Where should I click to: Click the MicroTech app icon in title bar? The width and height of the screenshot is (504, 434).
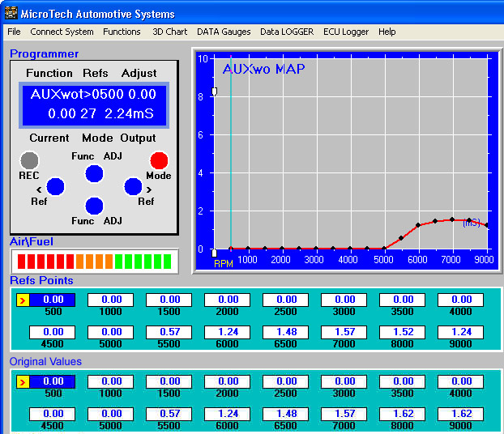[x=11, y=13]
